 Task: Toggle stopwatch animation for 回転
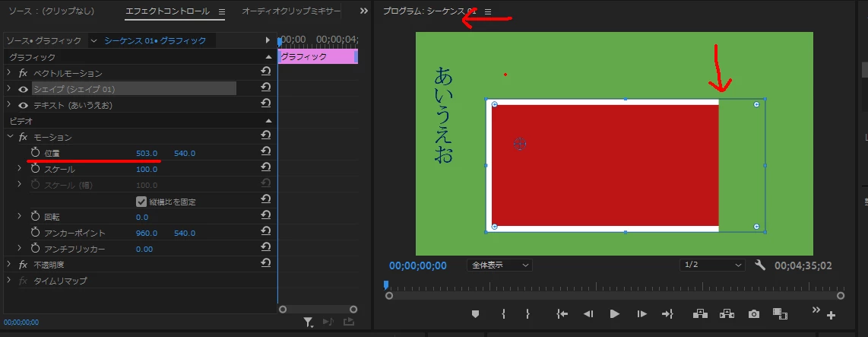36,216
